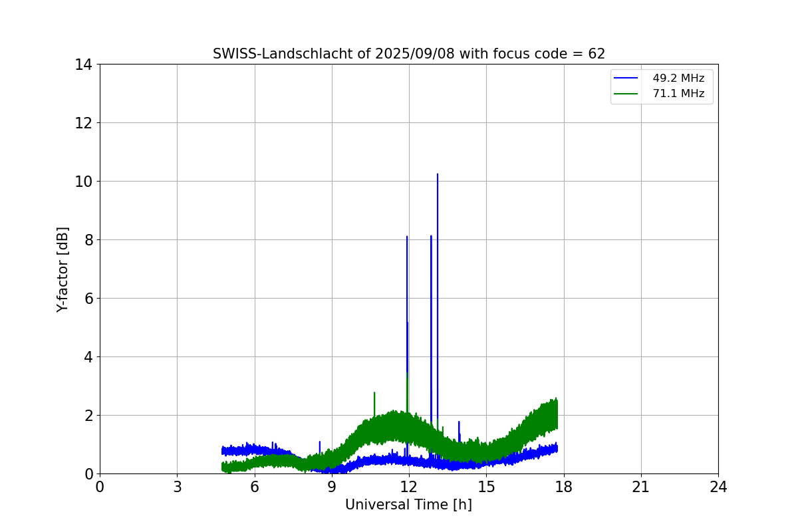798x532 pixels.
Task: Click the x-axis tick label 9
Action: click(x=332, y=487)
